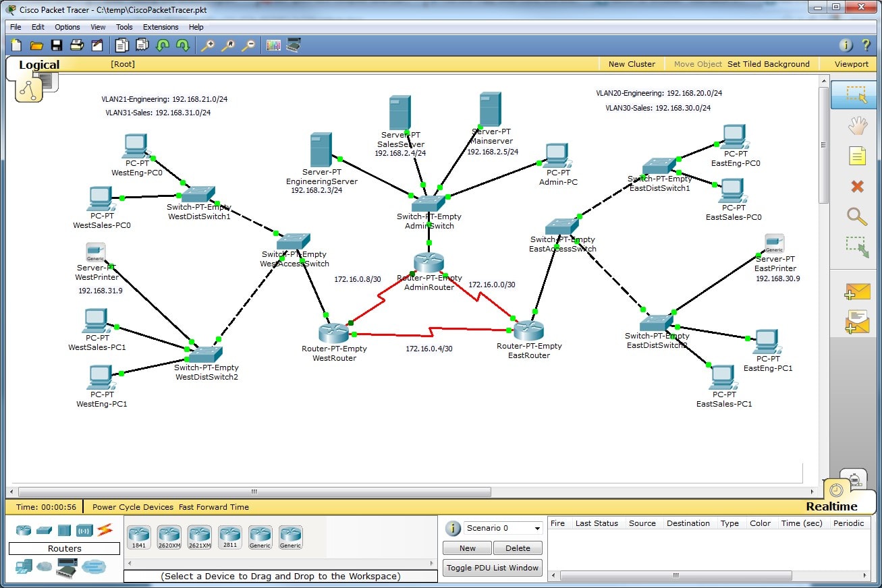Click the network information 'i' icon
This screenshot has height=588, width=882.
(x=846, y=45)
